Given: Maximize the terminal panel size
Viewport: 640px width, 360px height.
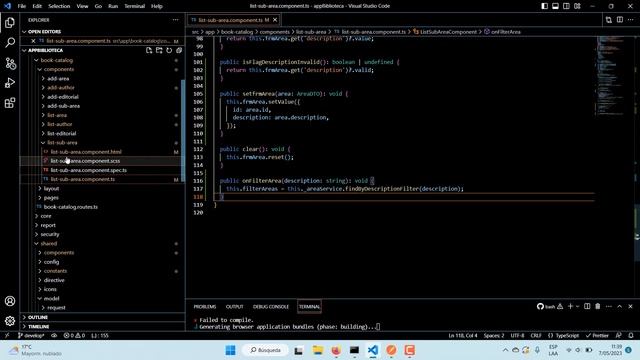Looking at the screenshot, I should (620, 306).
